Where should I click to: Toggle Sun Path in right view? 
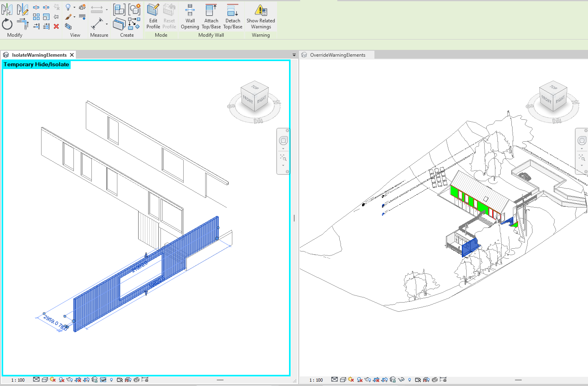click(351, 380)
